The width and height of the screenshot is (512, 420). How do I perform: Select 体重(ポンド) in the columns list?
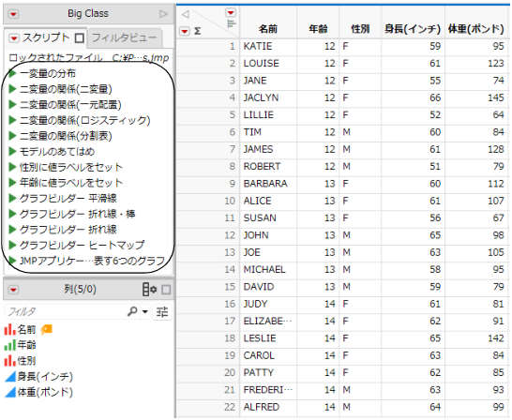[45, 392]
